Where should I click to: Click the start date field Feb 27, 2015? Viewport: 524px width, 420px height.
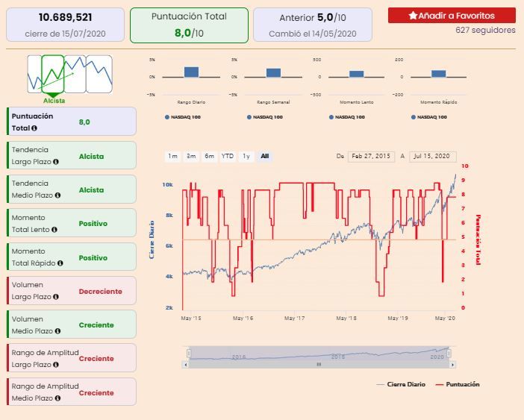tap(371, 156)
